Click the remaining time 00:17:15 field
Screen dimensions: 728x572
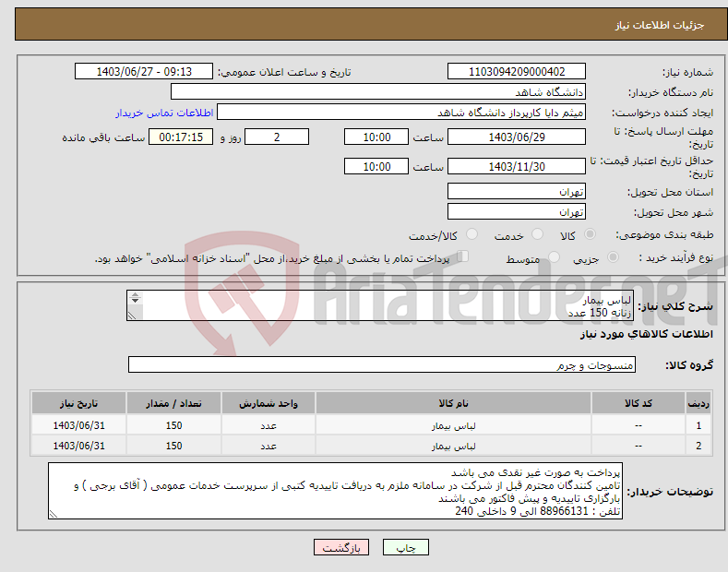(x=181, y=137)
